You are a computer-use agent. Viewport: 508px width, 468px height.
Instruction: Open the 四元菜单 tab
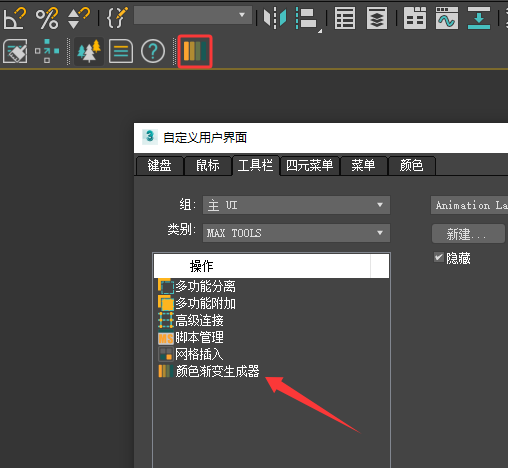click(x=309, y=165)
